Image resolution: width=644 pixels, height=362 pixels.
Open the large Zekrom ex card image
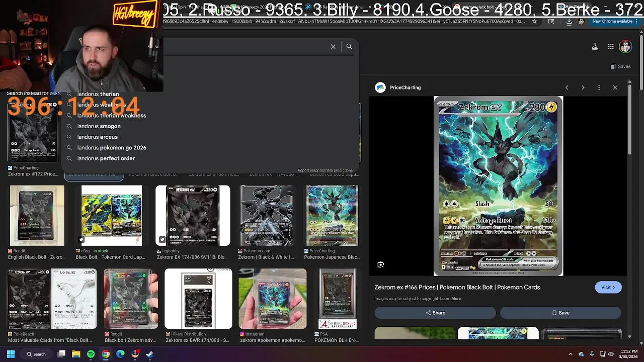[498, 186]
